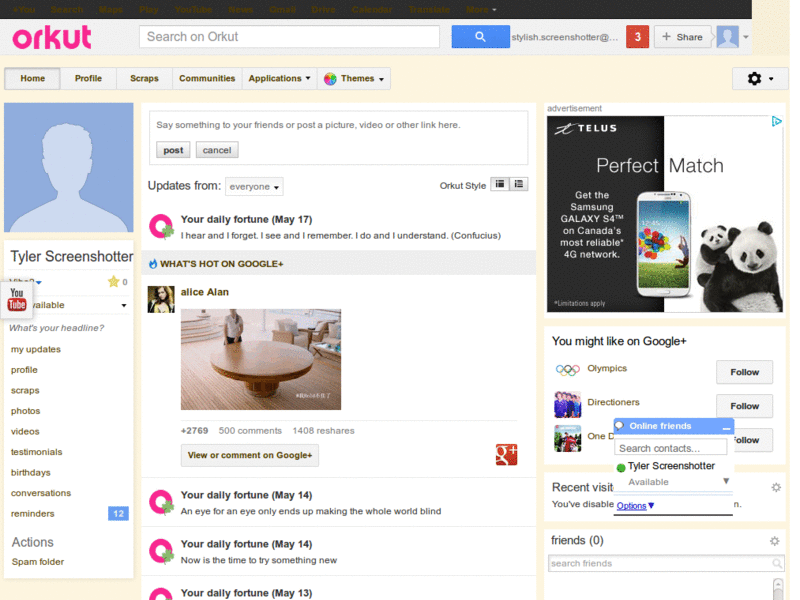Click the star icon next to 0
The height and width of the screenshot is (600, 800).
coord(113,282)
